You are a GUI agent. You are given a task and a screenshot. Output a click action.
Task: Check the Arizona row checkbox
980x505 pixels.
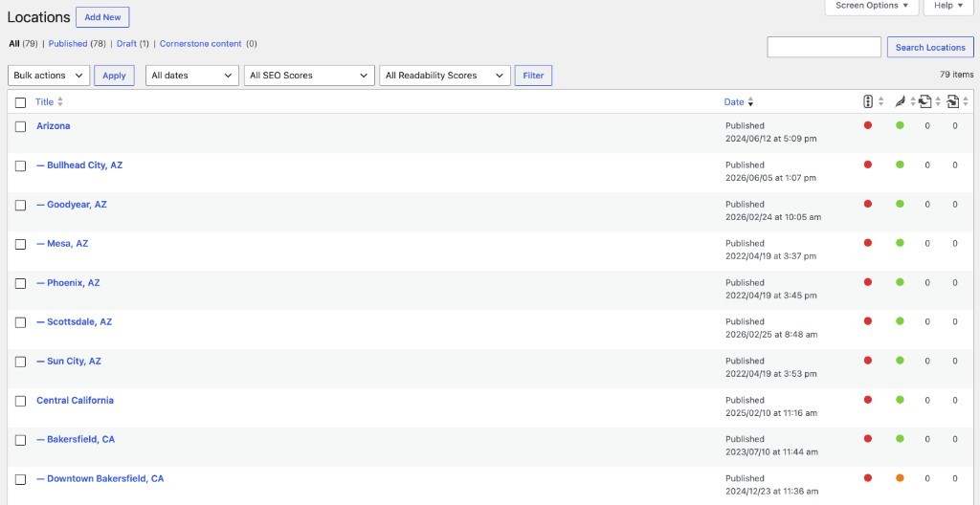(21, 126)
